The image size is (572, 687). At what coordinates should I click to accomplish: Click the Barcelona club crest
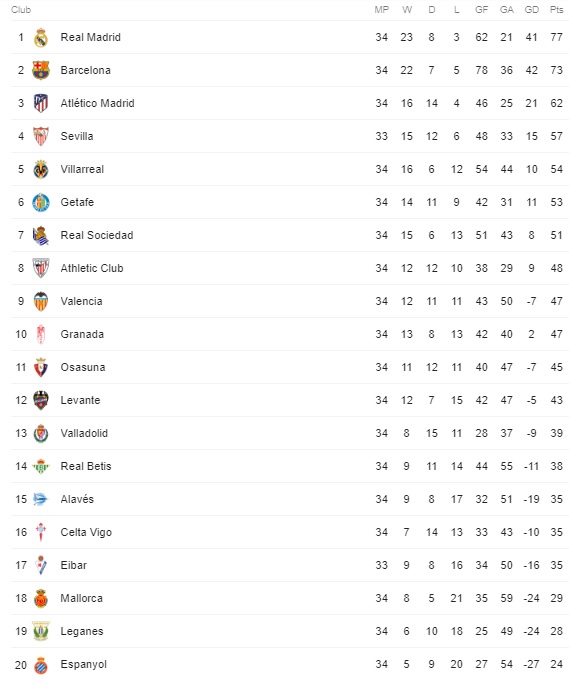[x=41, y=71]
